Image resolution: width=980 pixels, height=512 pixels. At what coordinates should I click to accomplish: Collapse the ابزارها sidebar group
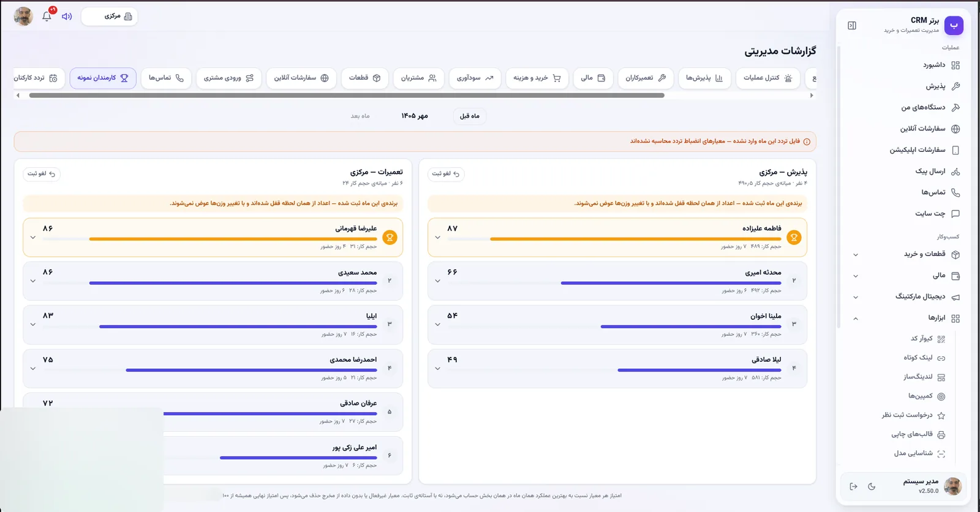pos(856,318)
